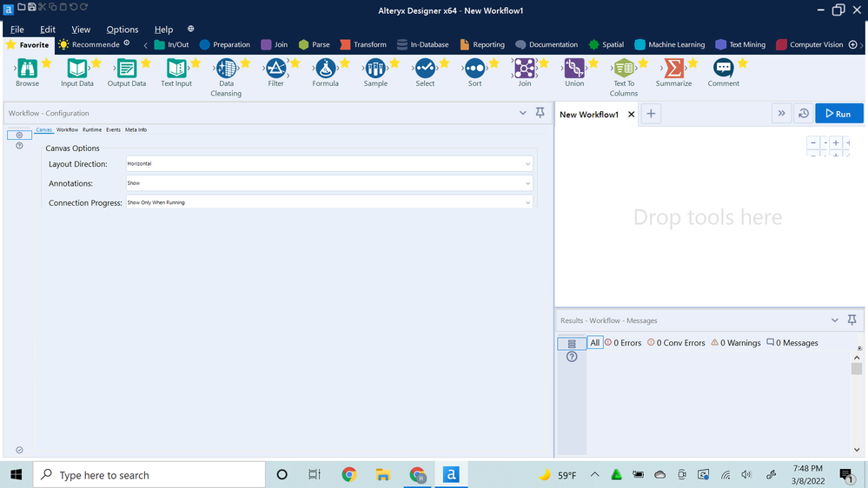The width and height of the screenshot is (868, 488).
Task: Select the Select tool icon
Action: click(425, 68)
